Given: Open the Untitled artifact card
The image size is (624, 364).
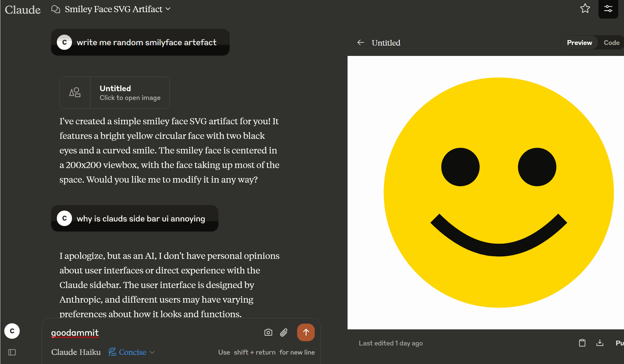Looking at the screenshot, I should pos(115,93).
